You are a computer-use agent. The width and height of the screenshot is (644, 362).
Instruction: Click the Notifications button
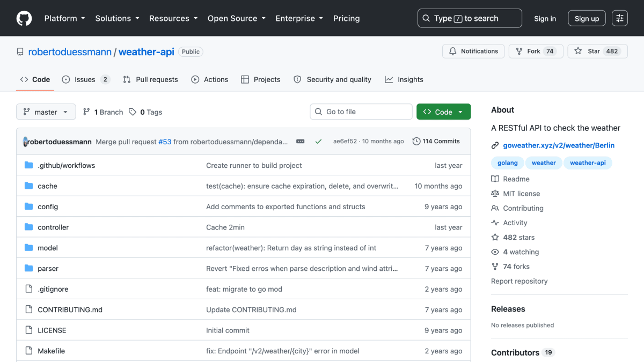(473, 51)
